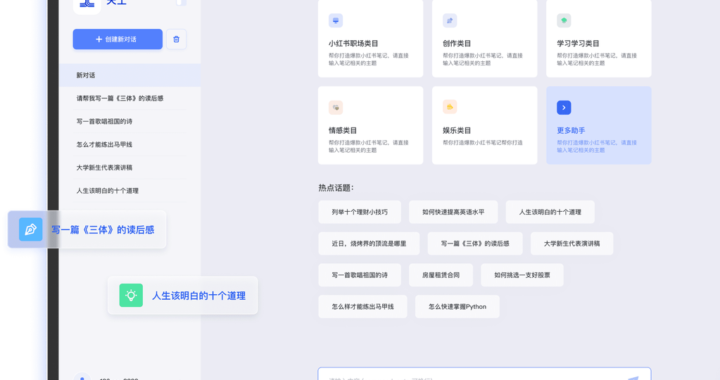Open sidebar chat 写一首歌唱祖国的诗
Image resolution: width=720 pixels, height=380 pixels.
[x=104, y=121]
